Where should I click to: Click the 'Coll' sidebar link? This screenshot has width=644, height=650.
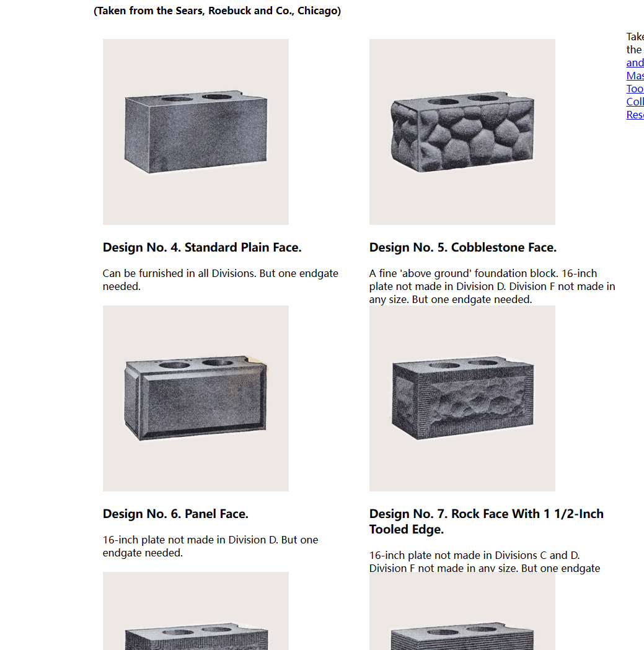(635, 102)
